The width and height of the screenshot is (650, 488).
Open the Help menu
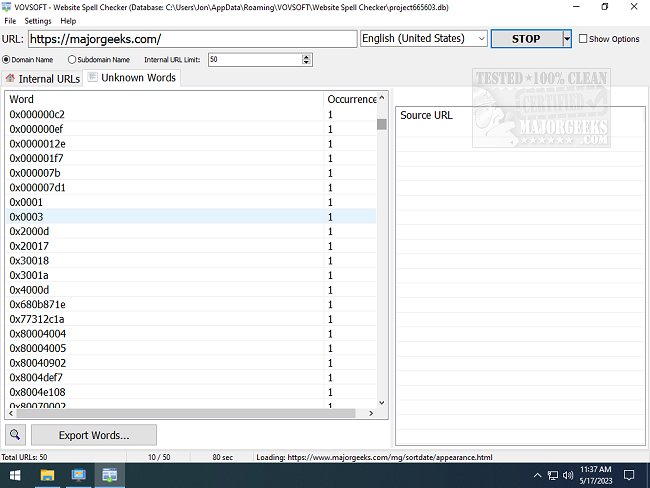click(68, 21)
